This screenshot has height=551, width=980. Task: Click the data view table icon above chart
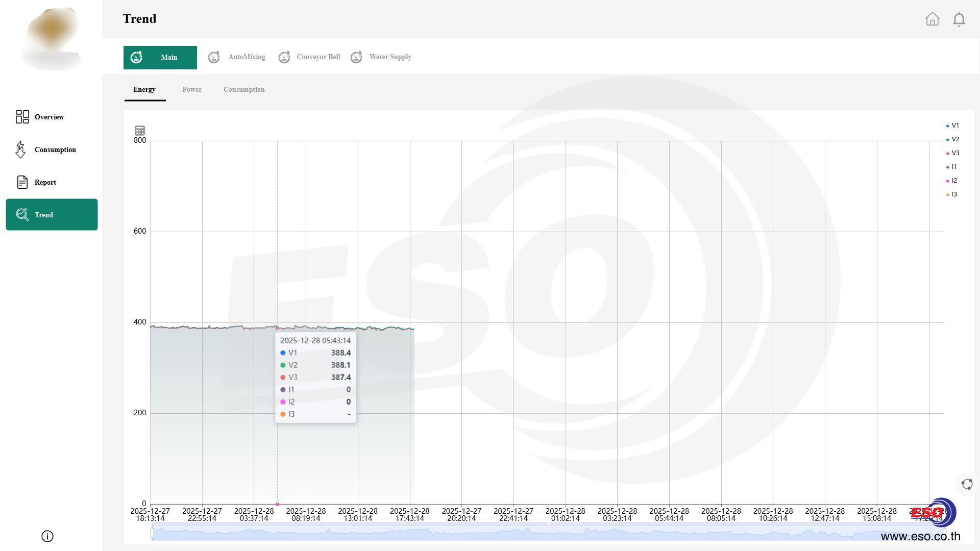140,131
